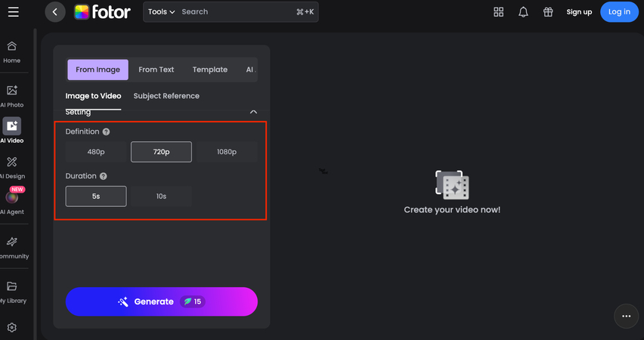Switch to Subject Reference tab
644x340 pixels.
pos(166,96)
